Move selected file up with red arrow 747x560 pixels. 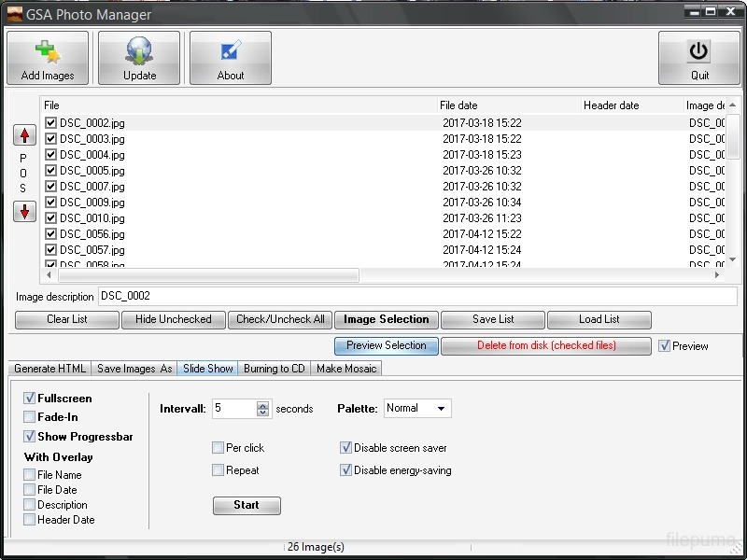click(24, 135)
